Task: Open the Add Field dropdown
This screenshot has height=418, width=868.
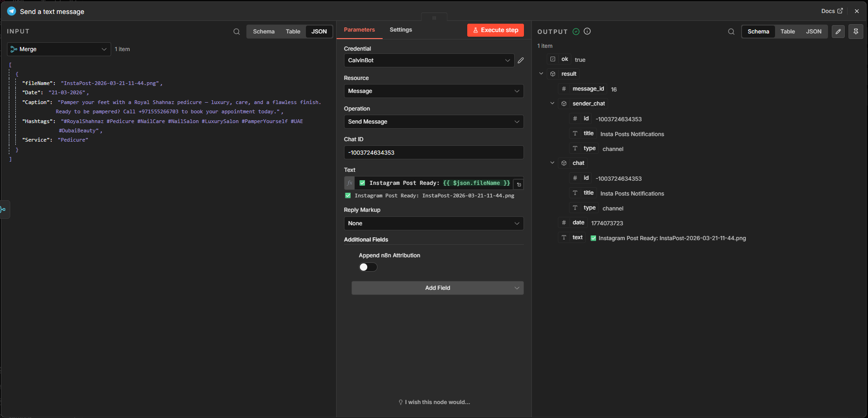Action: [437, 288]
